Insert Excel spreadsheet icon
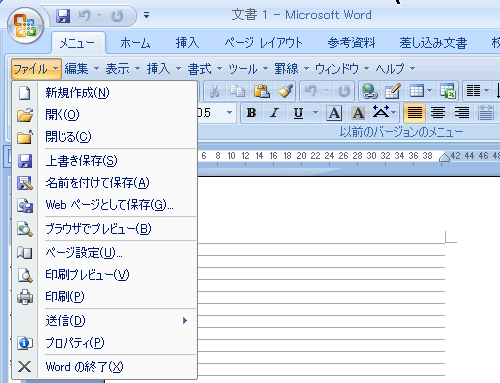This screenshot has width=500, height=383. tap(447, 91)
